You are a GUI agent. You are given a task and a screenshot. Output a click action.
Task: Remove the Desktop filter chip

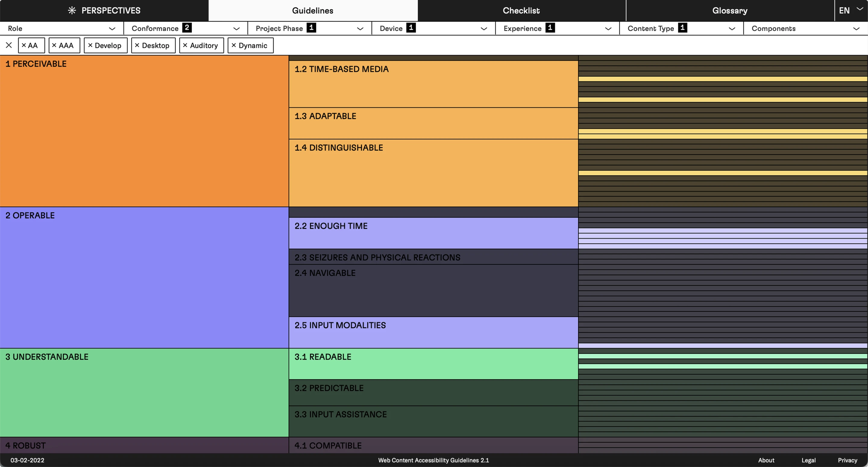click(x=153, y=45)
